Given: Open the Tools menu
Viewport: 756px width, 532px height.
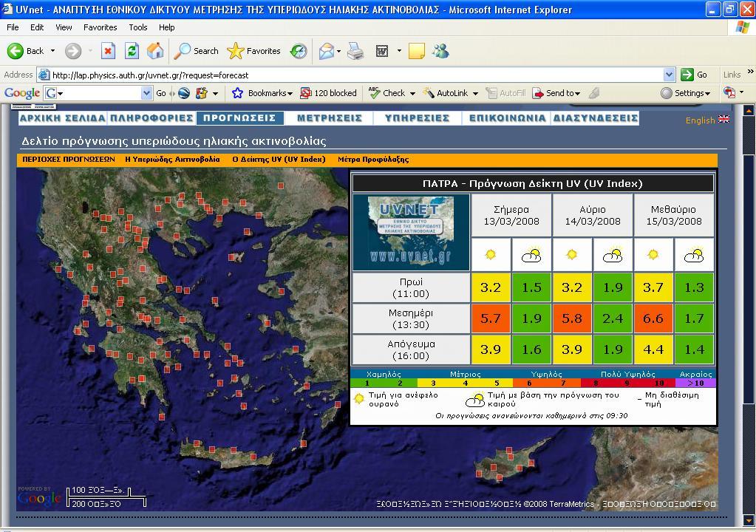Looking at the screenshot, I should (138, 27).
